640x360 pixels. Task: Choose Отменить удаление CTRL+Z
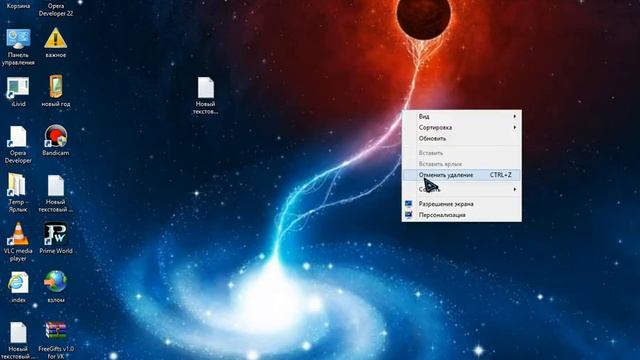click(x=462, y=175)
